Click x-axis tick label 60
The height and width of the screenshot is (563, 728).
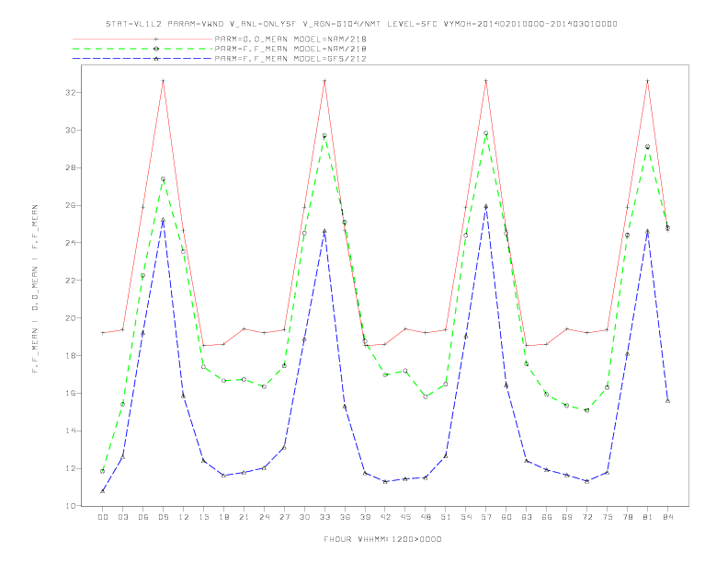tap(506, 517)
